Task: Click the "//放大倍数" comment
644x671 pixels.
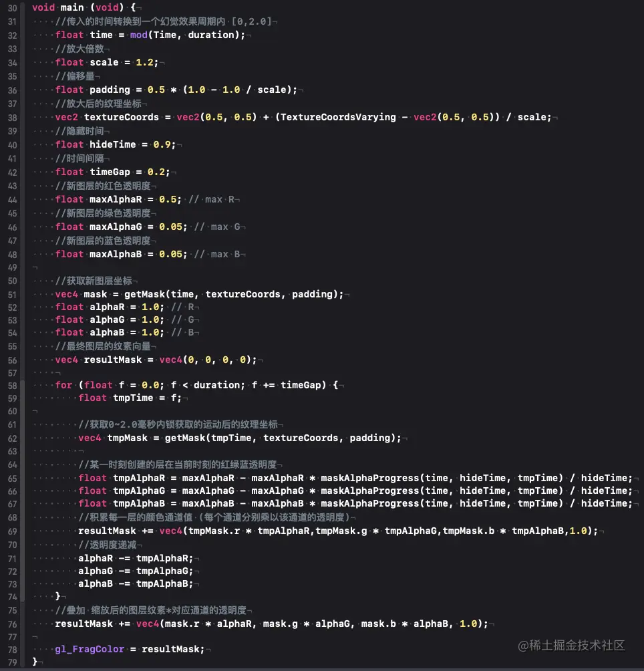Action: click(79, 48)
